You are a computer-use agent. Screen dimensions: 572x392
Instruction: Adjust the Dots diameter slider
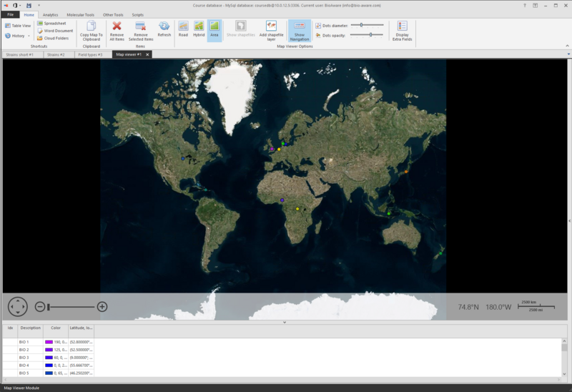tap(361, 25)
